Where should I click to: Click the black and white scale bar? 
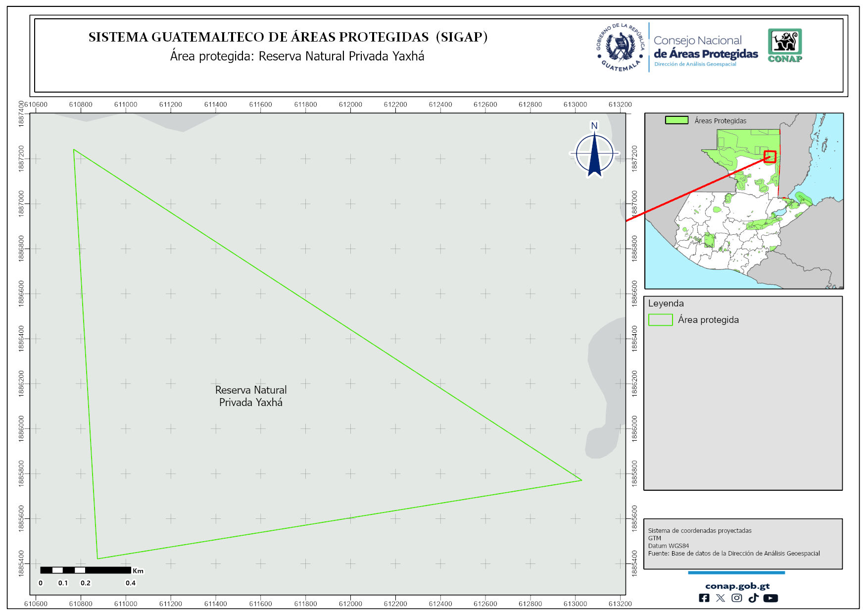point(85,570)
